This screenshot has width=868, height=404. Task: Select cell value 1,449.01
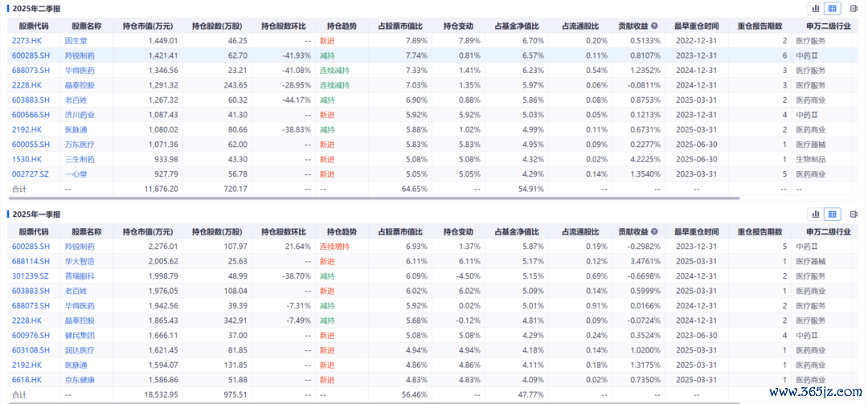pos(162,41)
